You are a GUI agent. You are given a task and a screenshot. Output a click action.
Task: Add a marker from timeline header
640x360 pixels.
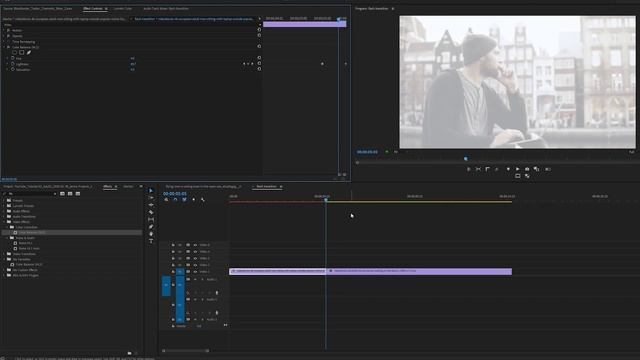pos(193,200)
